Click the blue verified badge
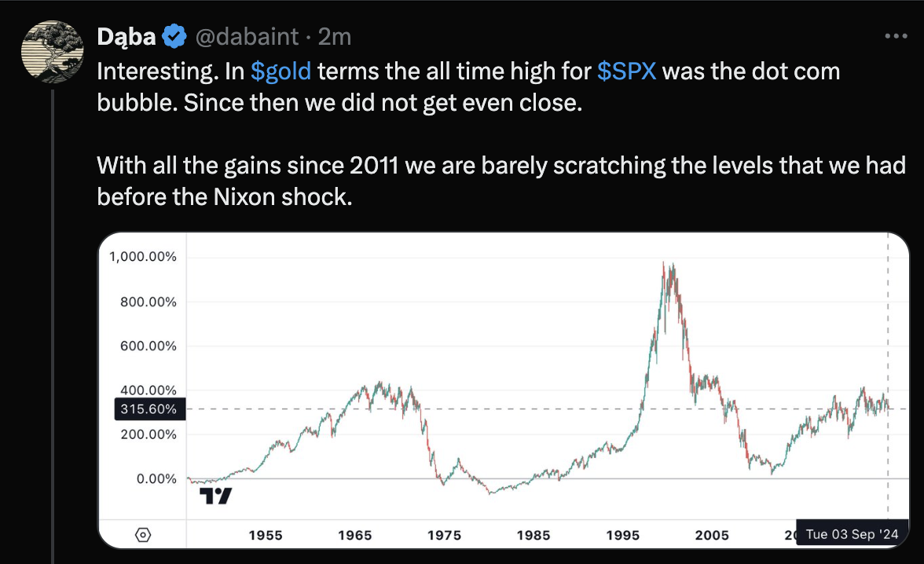The width and height of the screenshot is (924, 564). 174,37
